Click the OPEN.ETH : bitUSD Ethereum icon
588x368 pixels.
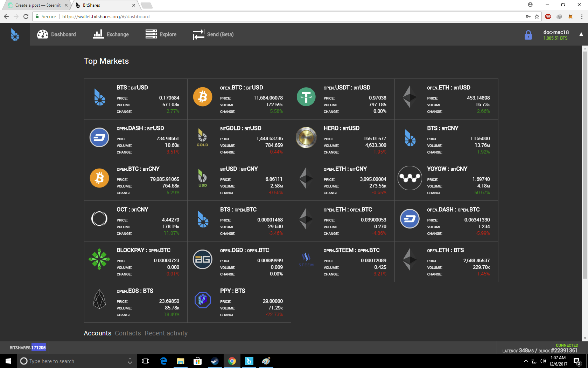coord(410,97)
